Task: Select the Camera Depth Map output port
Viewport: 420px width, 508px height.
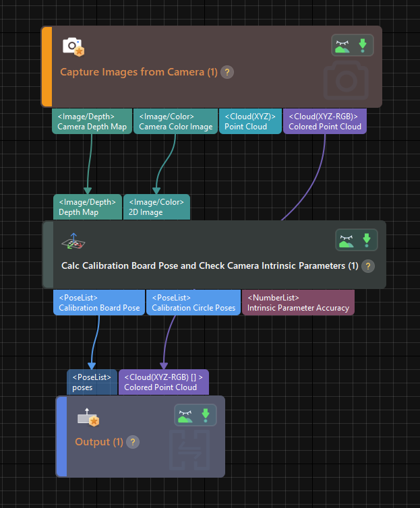Action: pos(91,122)
